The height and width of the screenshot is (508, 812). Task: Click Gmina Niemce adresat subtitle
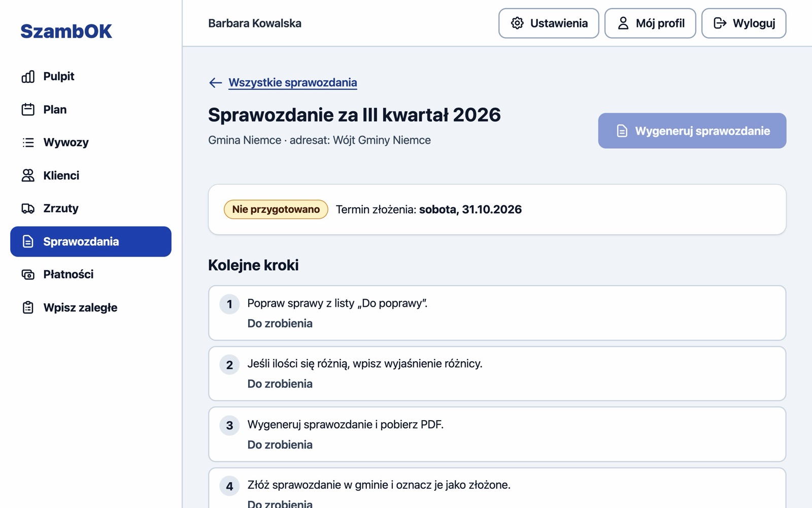click(x=319, y=140)
